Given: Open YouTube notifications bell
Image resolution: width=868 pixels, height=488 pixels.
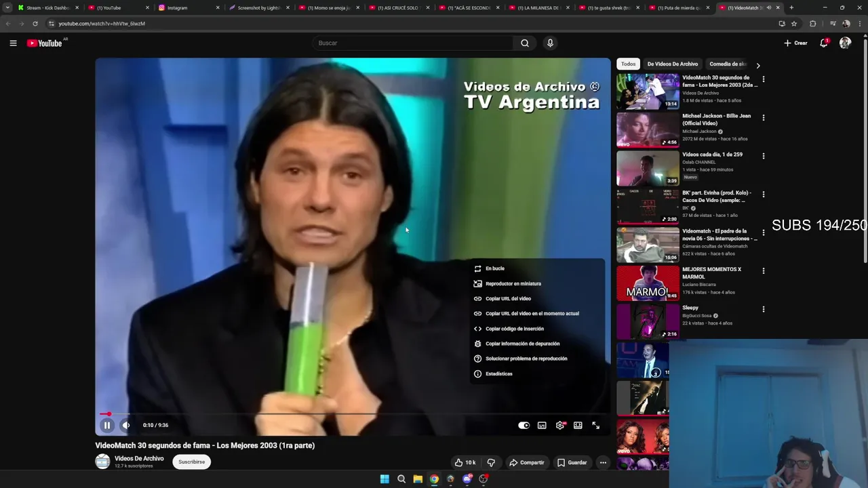Looking at the screenshot, I should (824, 43).
